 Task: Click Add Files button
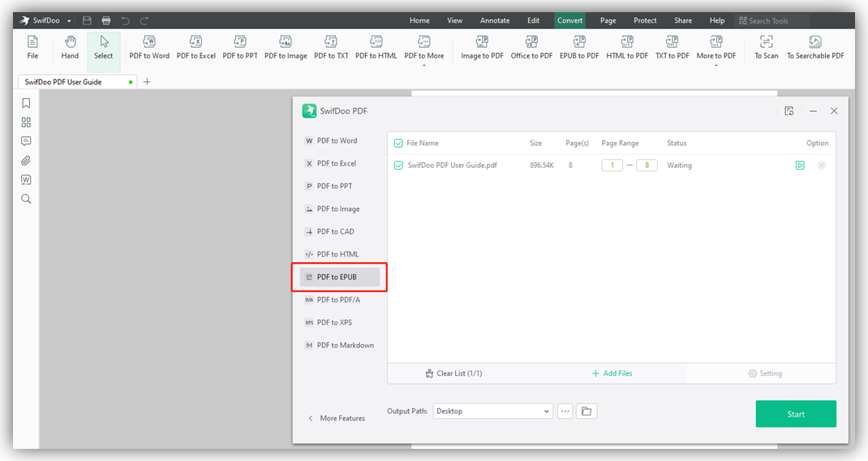(612, 373)
